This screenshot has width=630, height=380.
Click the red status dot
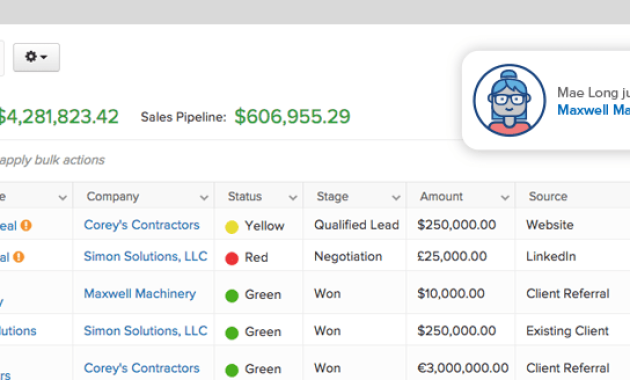(x=232, y=258)
